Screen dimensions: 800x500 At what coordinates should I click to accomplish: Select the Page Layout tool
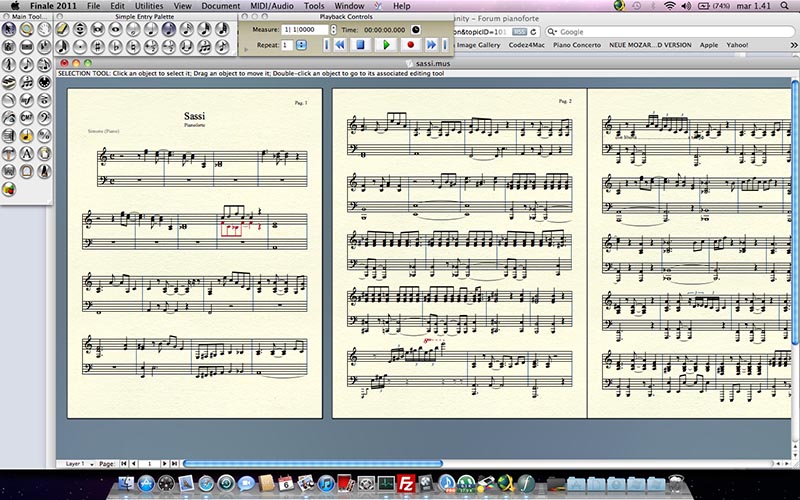(x=44, y=153)
